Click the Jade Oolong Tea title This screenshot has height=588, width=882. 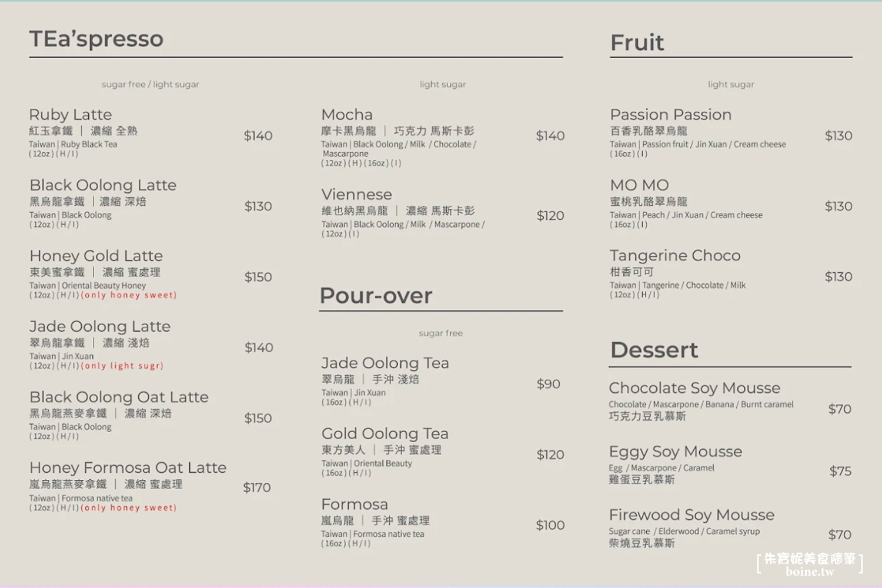click(385, 363)
